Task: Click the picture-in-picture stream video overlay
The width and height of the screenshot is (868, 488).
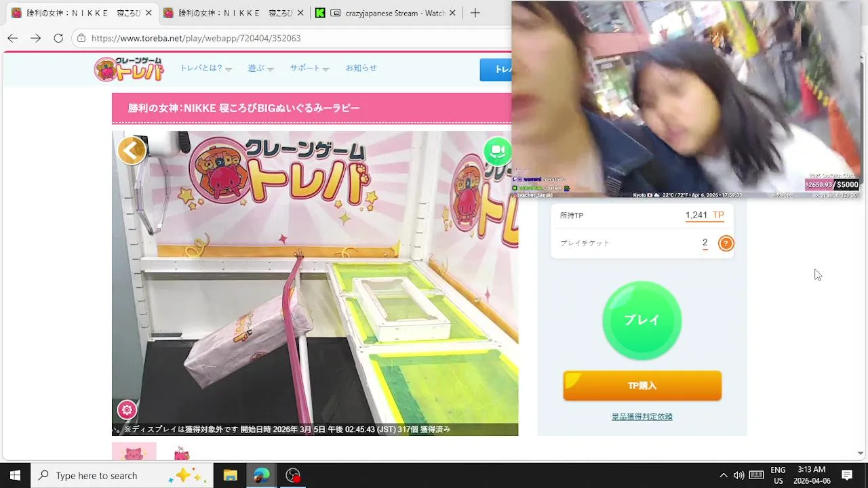Action: [x=687, y=100]
